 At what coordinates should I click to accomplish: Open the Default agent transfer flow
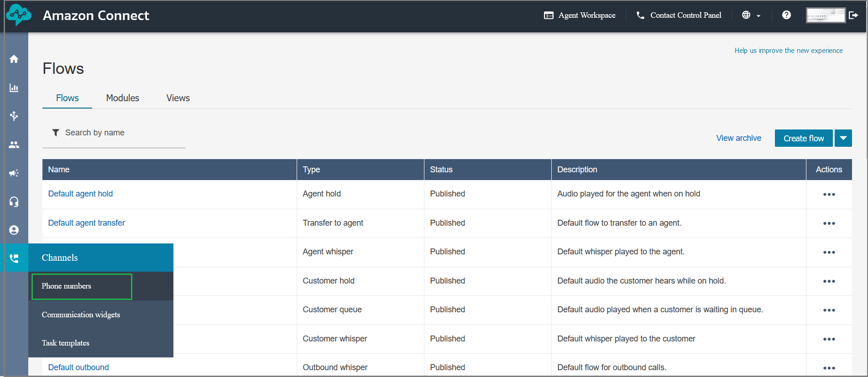86,223
